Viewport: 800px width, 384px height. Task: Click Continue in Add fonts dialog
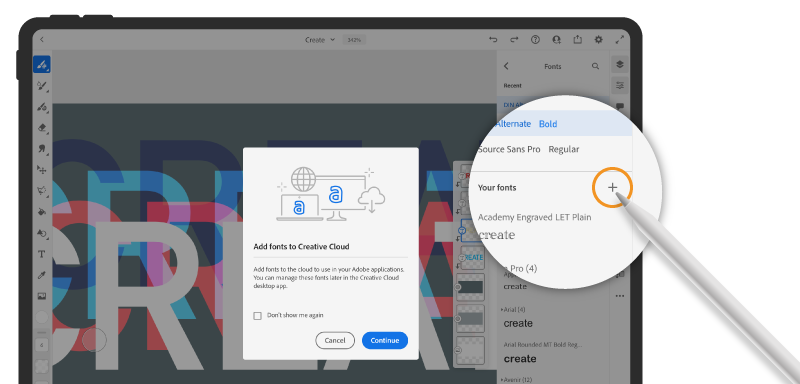(x=385, y=341)
